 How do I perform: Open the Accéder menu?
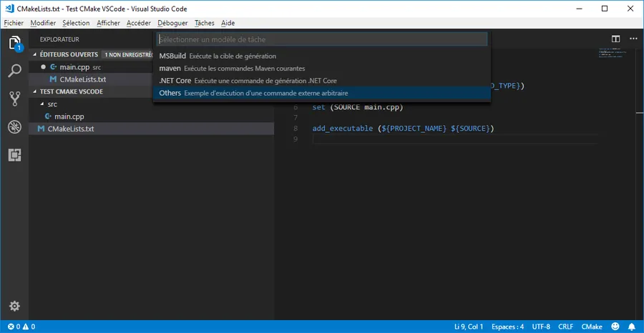[x=138, y=23]
